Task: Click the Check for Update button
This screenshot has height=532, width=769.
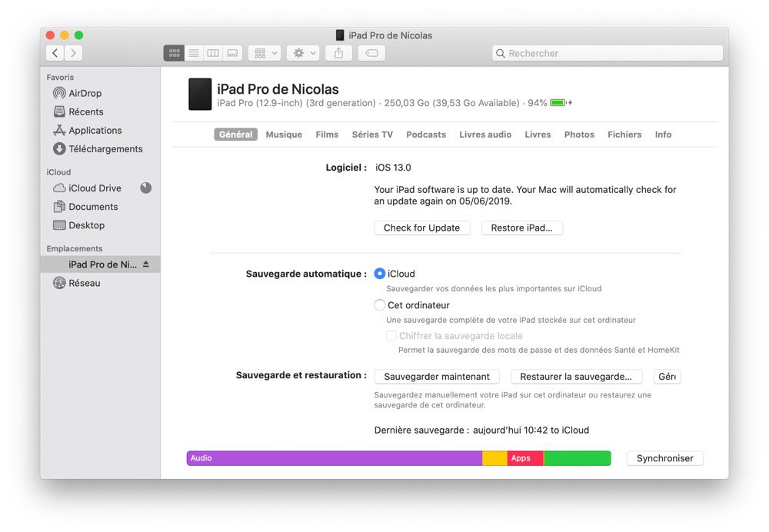Action: [x=421, y=228]
